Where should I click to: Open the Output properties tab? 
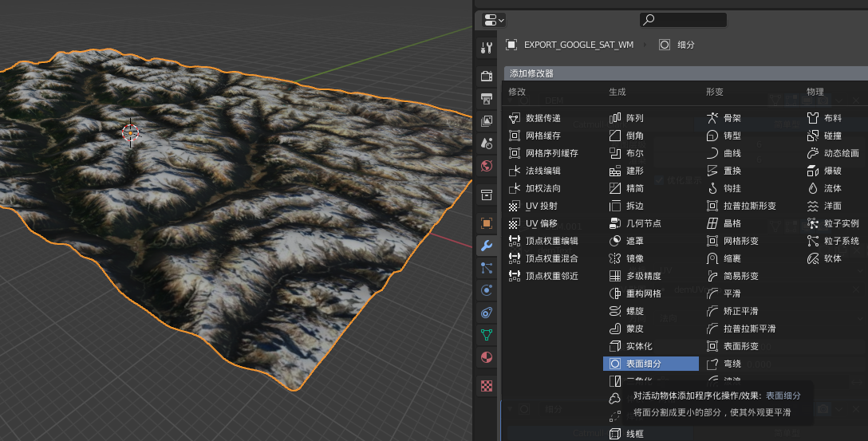(487, 99)
